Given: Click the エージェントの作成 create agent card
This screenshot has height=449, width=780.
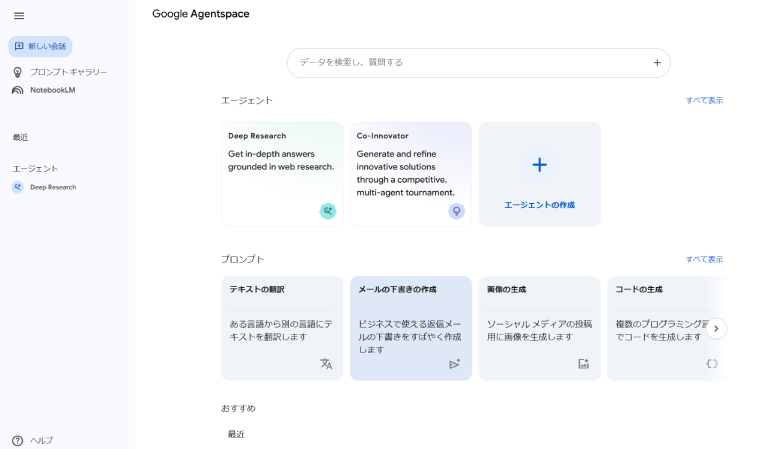Looking at the screenshot, I should pos(539,174).
